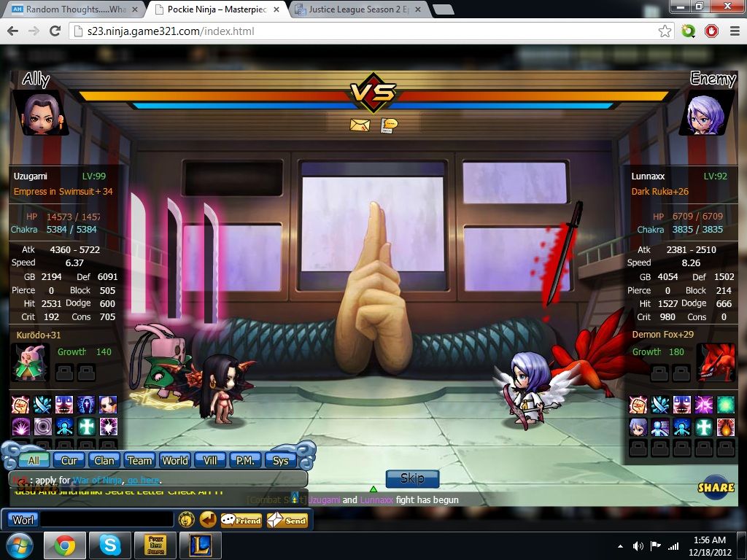Viewport: 747px width, 560px height.
Task: Click the taskbar volume icon
Action: tap(638, 546)
